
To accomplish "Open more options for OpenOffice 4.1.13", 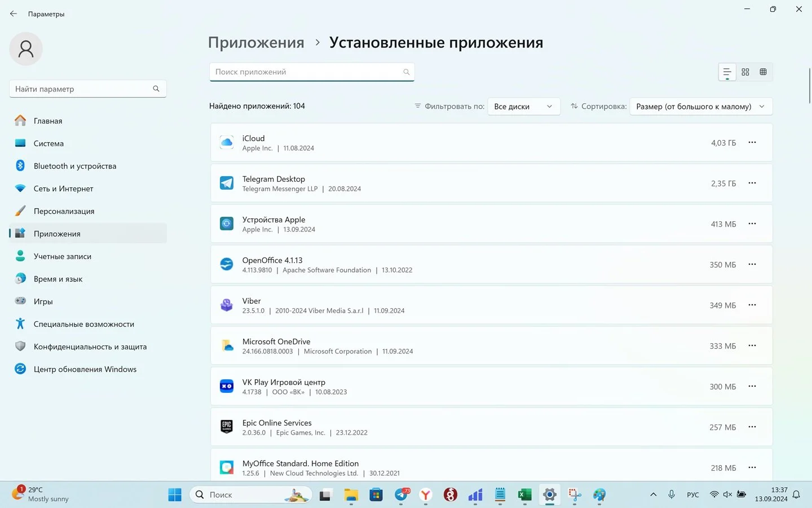I will (752, 265).
